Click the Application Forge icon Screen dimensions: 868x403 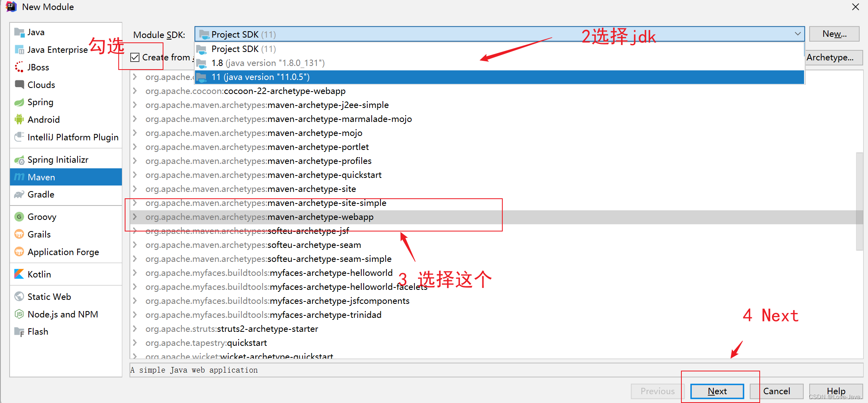point(19,251)
